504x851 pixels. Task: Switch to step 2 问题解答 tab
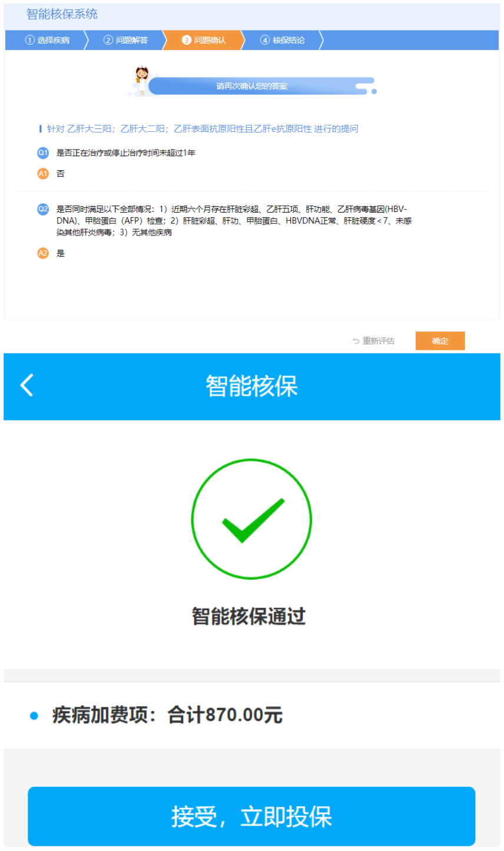125,40
